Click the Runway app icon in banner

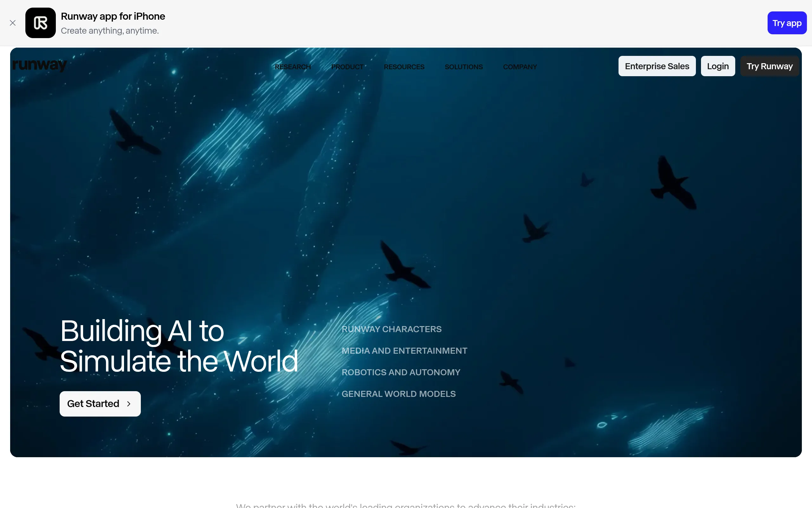coord(41,23)
